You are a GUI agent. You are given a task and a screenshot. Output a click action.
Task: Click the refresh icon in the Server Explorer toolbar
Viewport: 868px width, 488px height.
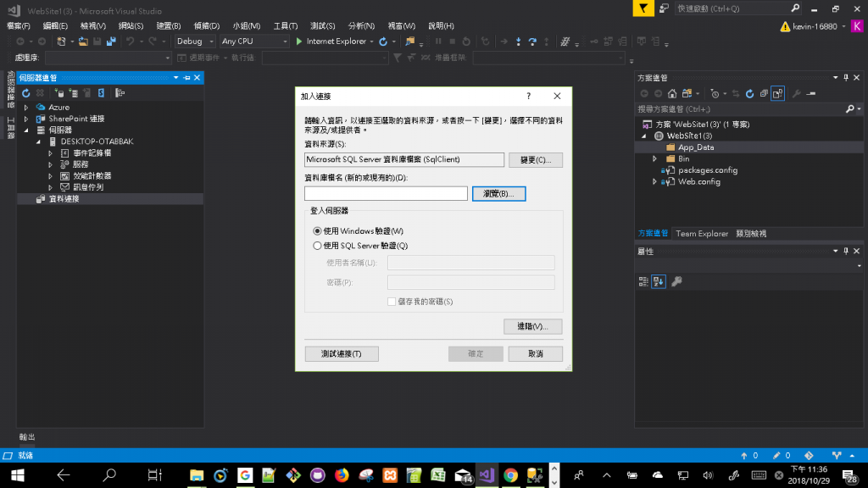[x=26, y=93]
